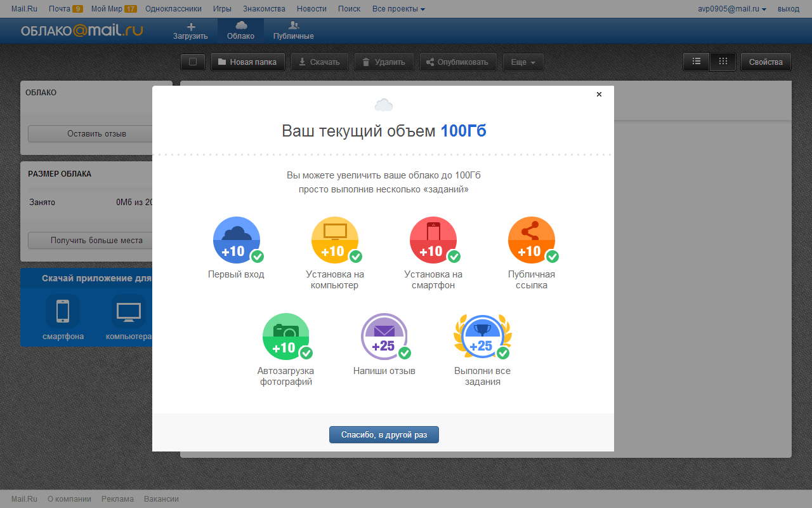Expand the Все проекты dropdown

(x=398, y=9)
